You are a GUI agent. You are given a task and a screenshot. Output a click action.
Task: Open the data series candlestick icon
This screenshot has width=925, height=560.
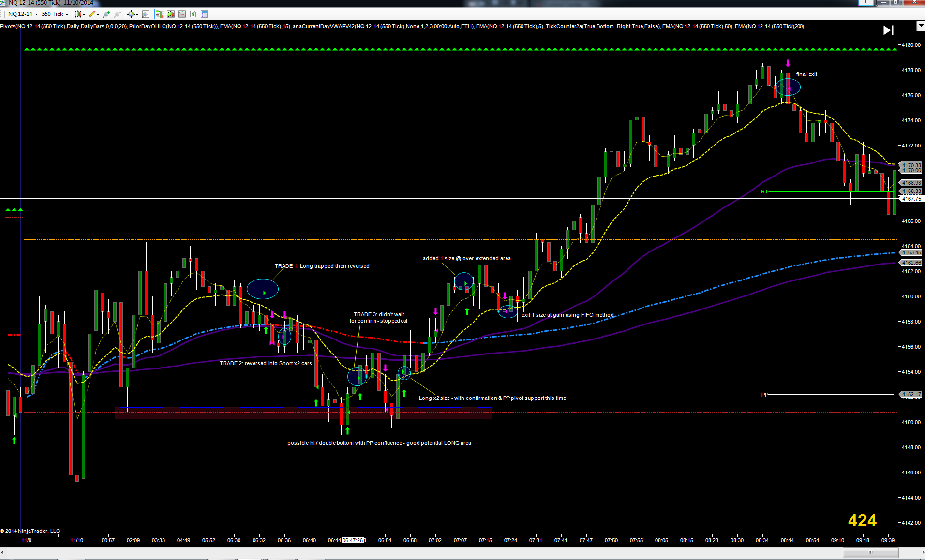click(170, 14)
